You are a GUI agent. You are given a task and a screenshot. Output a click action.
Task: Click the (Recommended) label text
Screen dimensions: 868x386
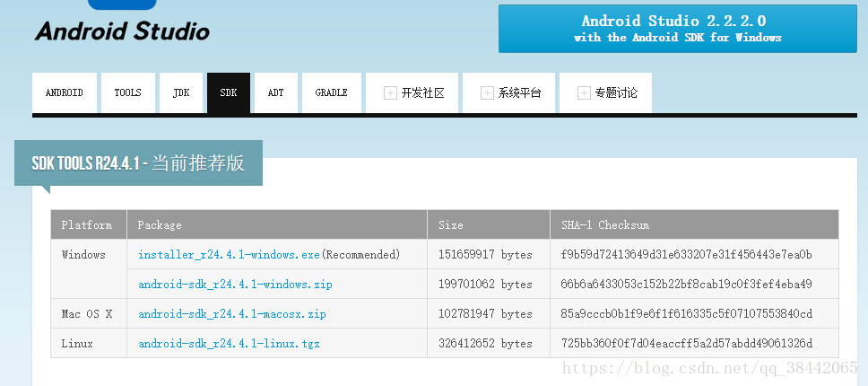tap(361, 255)
